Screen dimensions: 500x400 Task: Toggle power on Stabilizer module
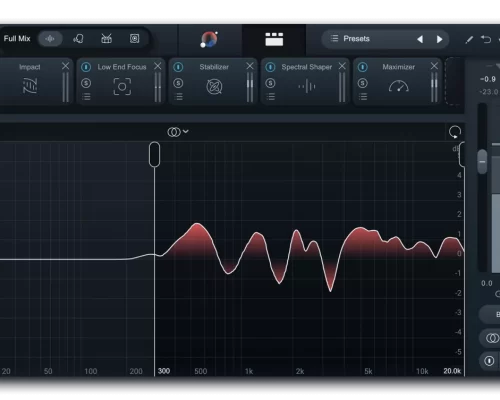pos(178,67)
